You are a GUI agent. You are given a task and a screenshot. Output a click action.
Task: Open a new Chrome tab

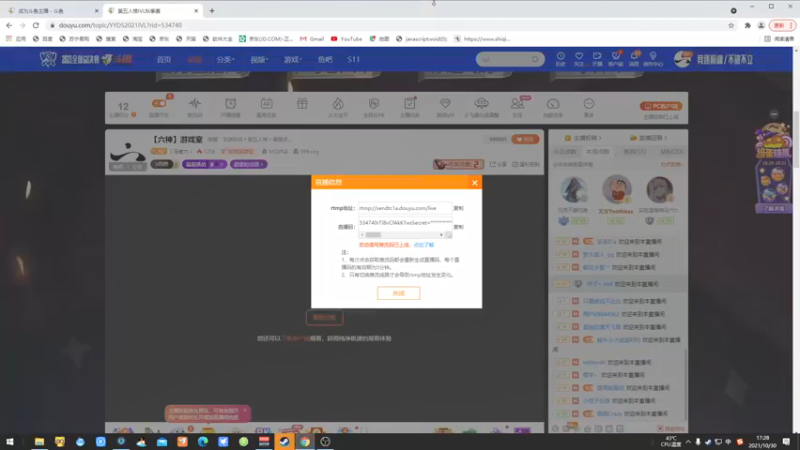(x=212, y=11)
